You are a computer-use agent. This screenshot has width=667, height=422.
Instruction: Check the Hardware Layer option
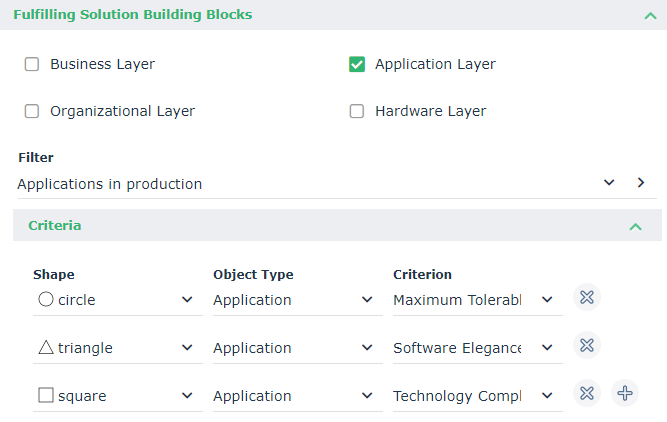pyautogui.click(x=357, y=111)
